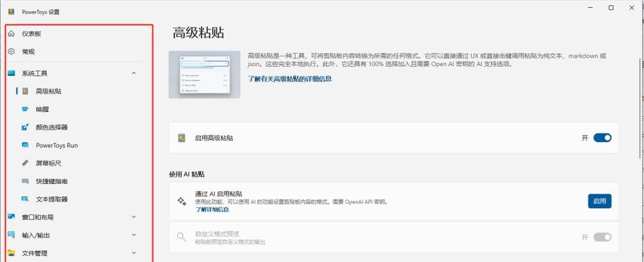644x262 pixels.
Task: Click the 启用高级粘贴 label text
Action: point(214,138)
